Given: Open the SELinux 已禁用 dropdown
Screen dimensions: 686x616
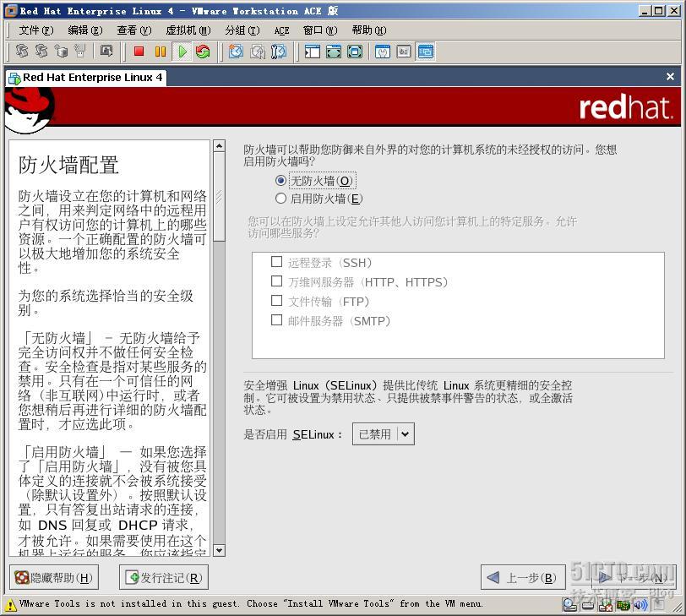Looking at the screenshot, I should pos(384,434).
